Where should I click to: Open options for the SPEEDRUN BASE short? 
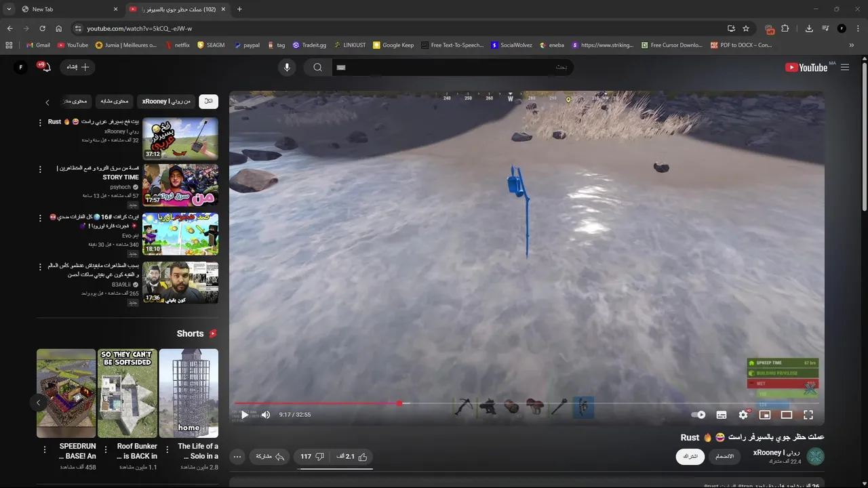[x=45, y=449]
